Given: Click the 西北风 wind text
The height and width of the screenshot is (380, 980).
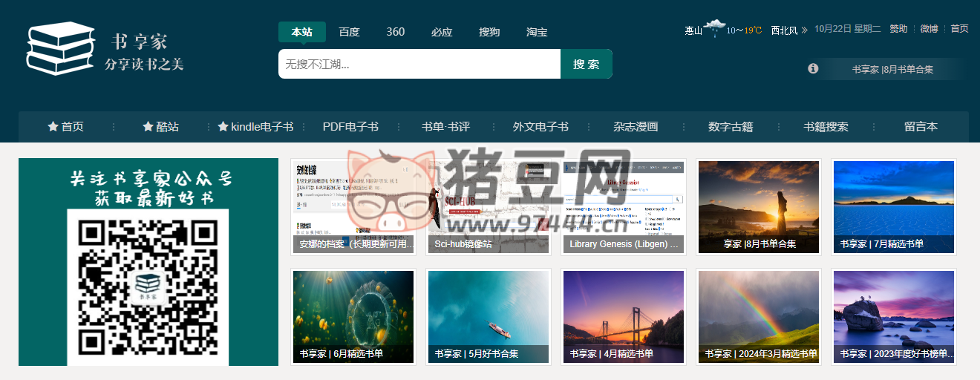Looking at the screenshot, I should coord(784,30).
